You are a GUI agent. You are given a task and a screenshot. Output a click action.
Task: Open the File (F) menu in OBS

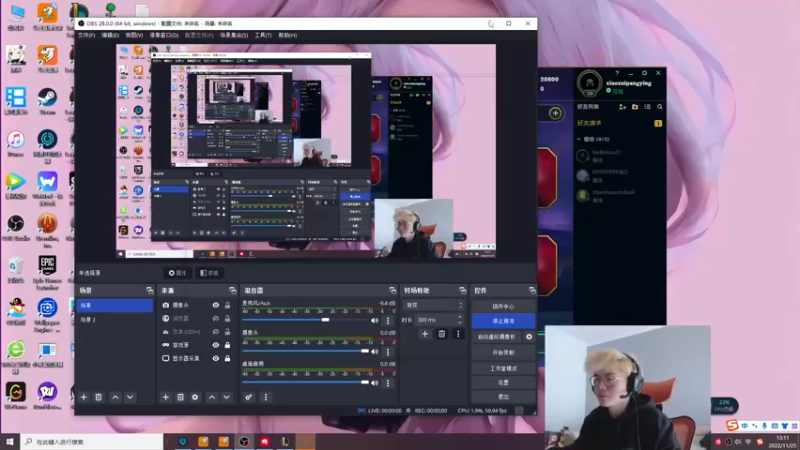point(86,35)
